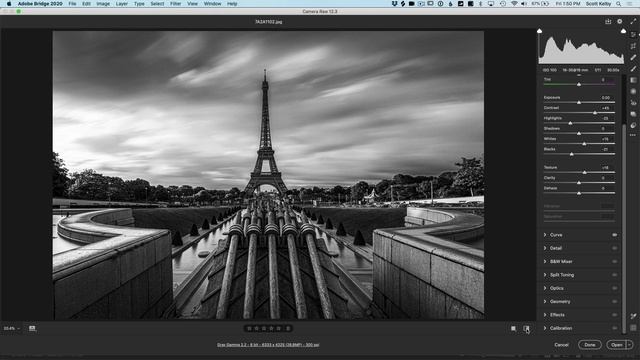Click the Highlights slider handle
Screen dimensions: 640x360
[x=570, y=123]
